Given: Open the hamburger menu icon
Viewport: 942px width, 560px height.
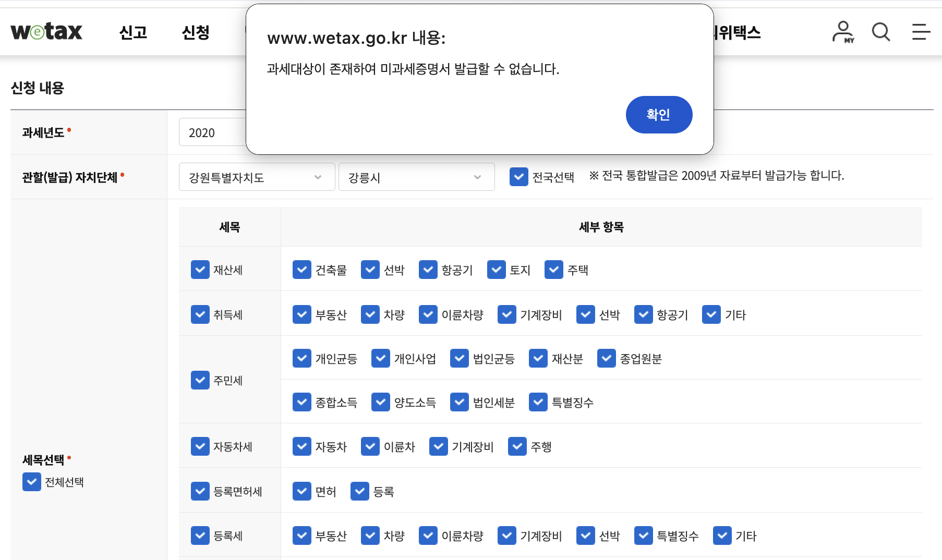Looking at the screenshot, I should pos(920,32).
